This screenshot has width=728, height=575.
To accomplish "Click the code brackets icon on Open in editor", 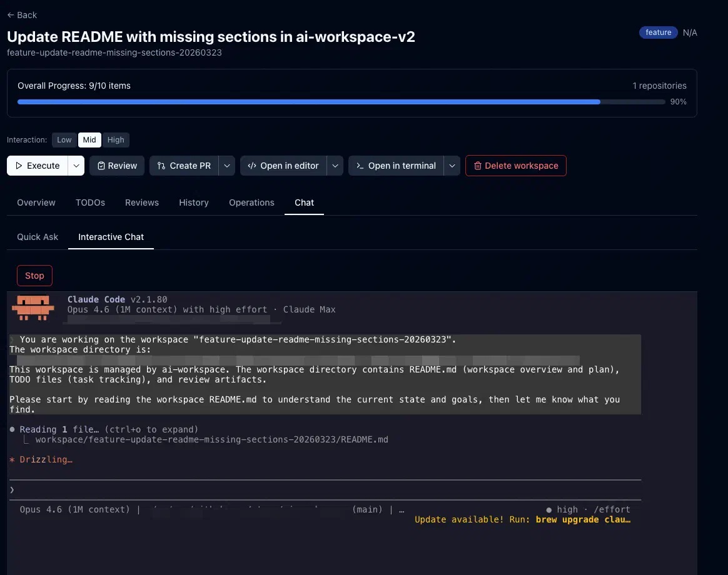I will coord(252,166).
